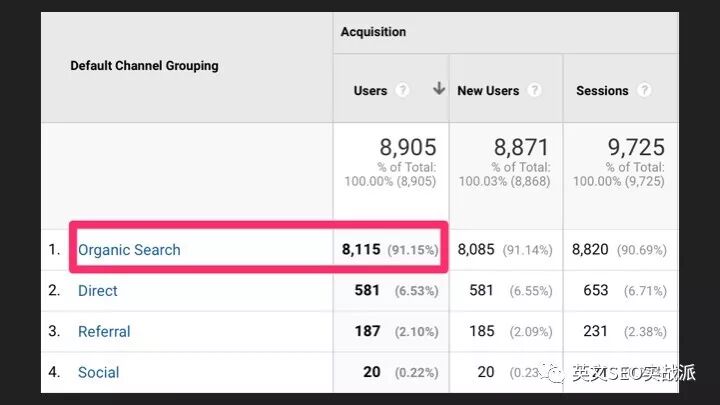Click the 6.53% users percentage
The image size is (720, 405).
[x=416, y=291]
